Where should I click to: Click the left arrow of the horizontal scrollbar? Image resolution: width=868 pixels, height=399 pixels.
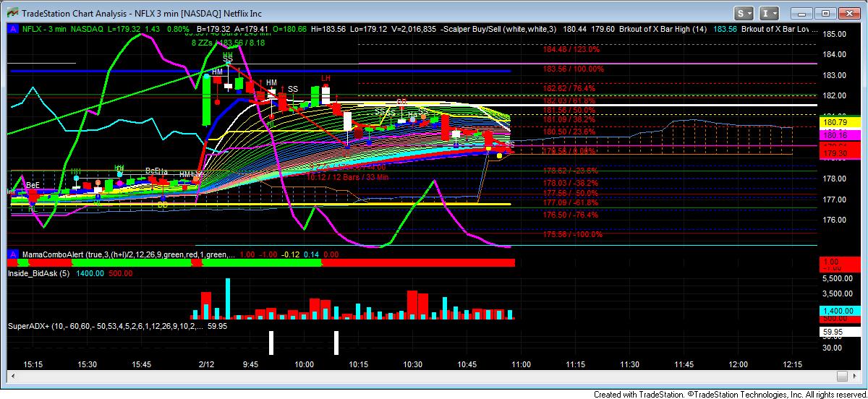(13, 377)
